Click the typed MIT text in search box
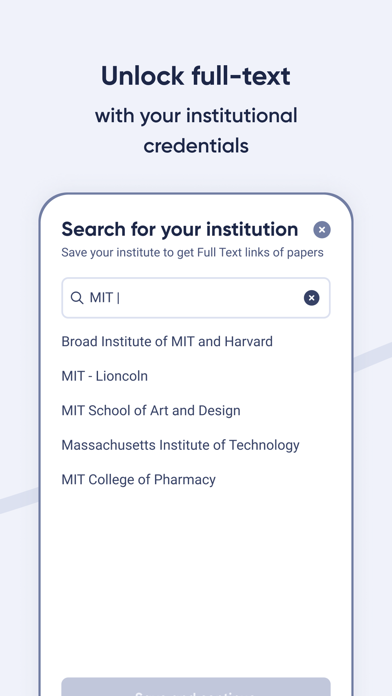This screenshot has height=696, width=392. [x=102, y=298]
